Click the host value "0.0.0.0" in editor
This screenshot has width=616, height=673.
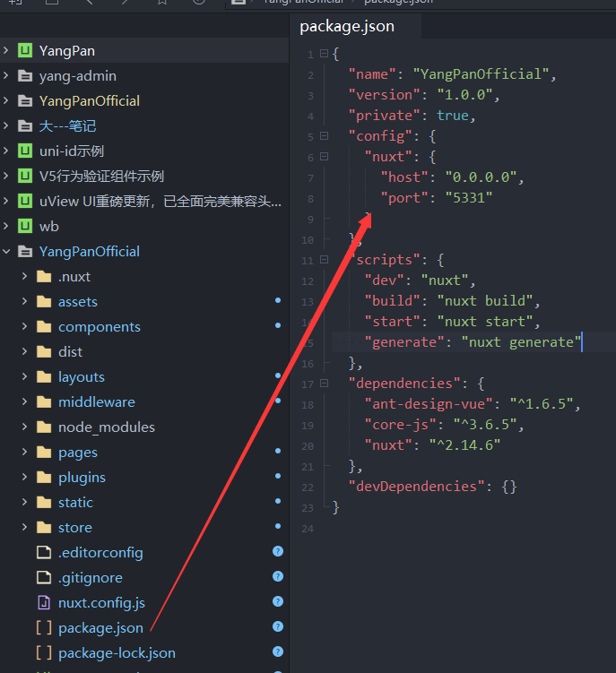click(481, 177)
